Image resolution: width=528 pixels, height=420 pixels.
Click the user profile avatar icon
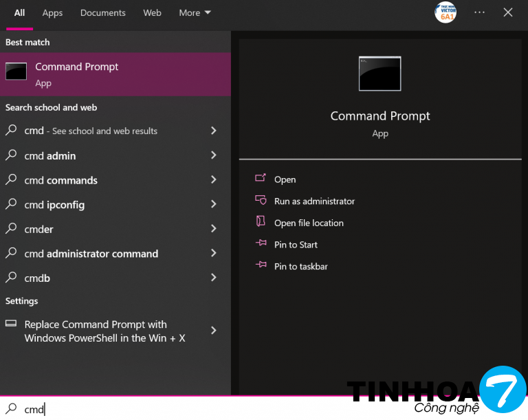point(445,12)
